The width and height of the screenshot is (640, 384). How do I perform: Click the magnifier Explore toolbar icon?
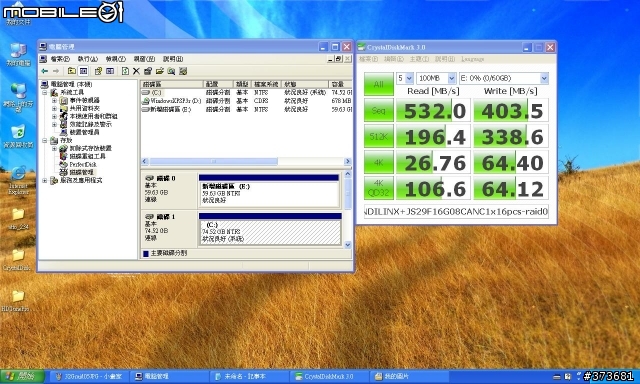click(x=171, y=71)
